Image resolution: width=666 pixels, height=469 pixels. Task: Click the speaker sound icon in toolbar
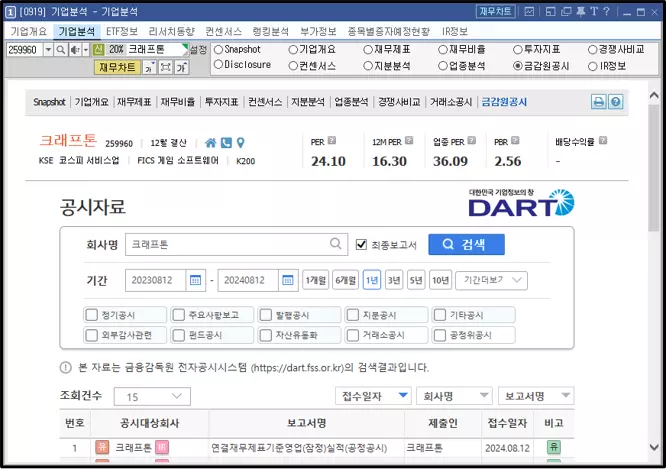75,50
